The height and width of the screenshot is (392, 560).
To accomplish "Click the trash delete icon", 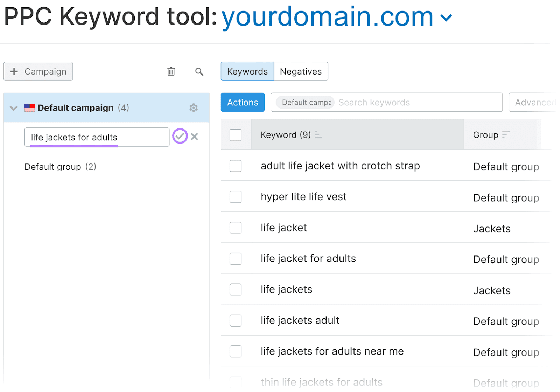I will point(171,71).
